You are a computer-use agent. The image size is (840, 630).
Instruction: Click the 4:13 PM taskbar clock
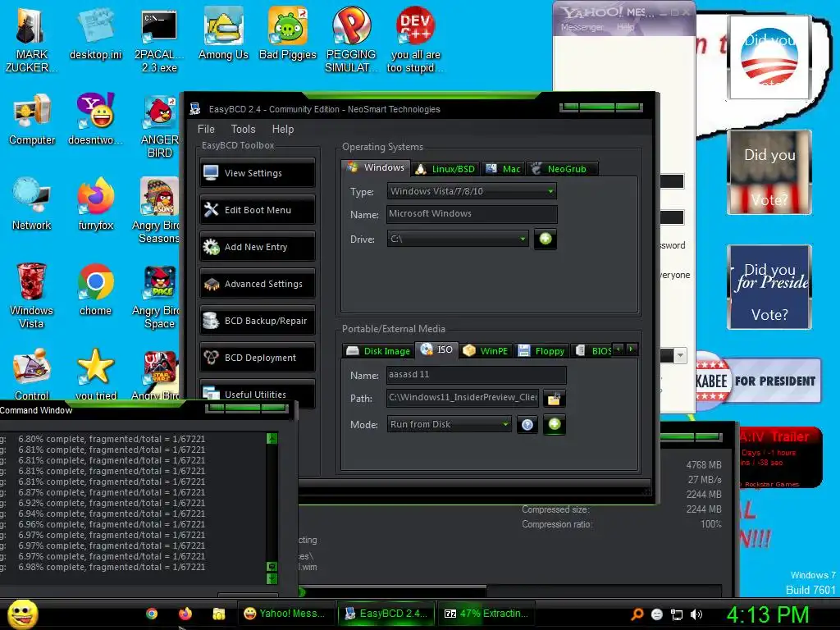[x=767, y=614]
